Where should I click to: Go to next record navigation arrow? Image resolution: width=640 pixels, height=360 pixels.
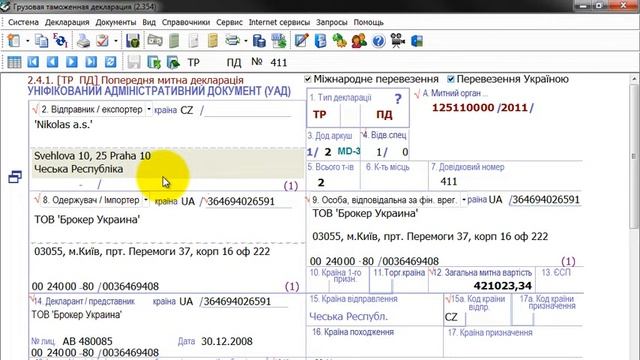(x=72, y=62)
